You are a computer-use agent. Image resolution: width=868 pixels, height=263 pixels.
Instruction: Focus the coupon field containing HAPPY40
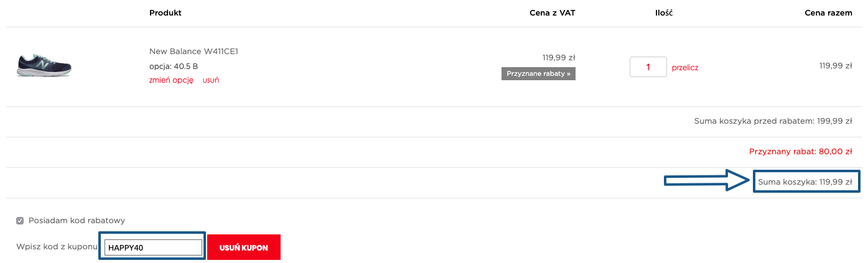154,247
